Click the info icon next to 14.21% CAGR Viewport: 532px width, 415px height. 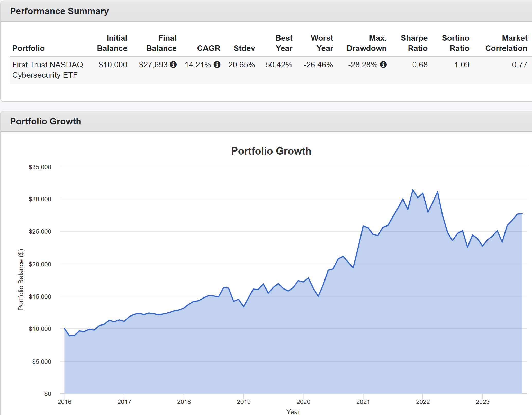click(217, 65)
